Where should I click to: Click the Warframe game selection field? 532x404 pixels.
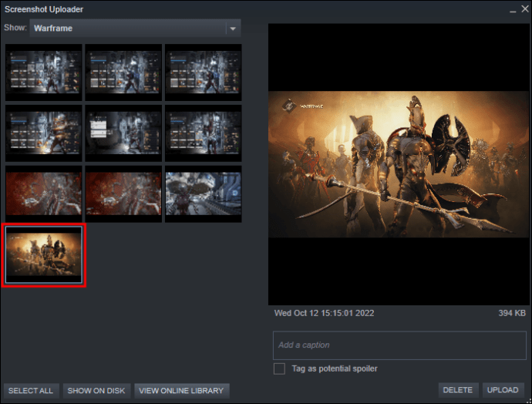point(136,29)
